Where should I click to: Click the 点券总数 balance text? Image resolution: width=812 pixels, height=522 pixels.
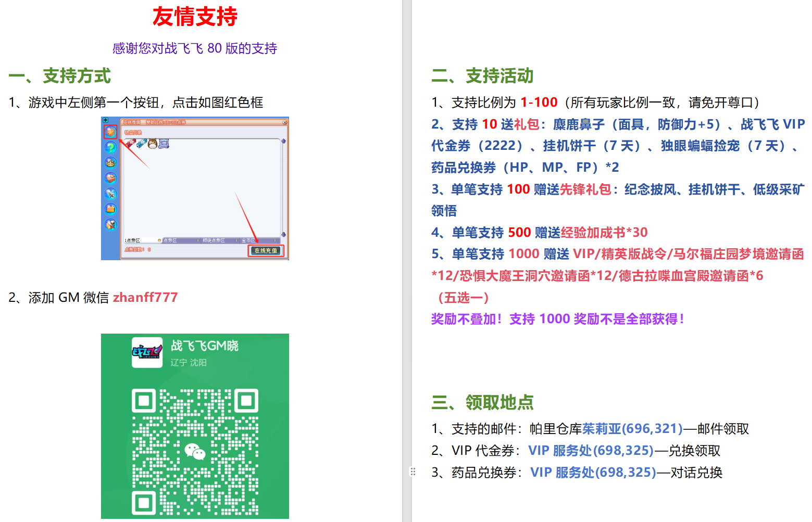(x=138, y=250)
